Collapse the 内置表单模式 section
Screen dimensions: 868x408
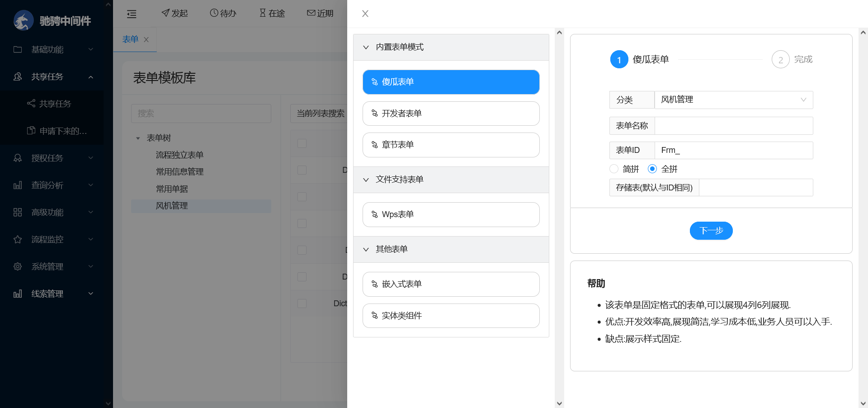click(366, 47)
